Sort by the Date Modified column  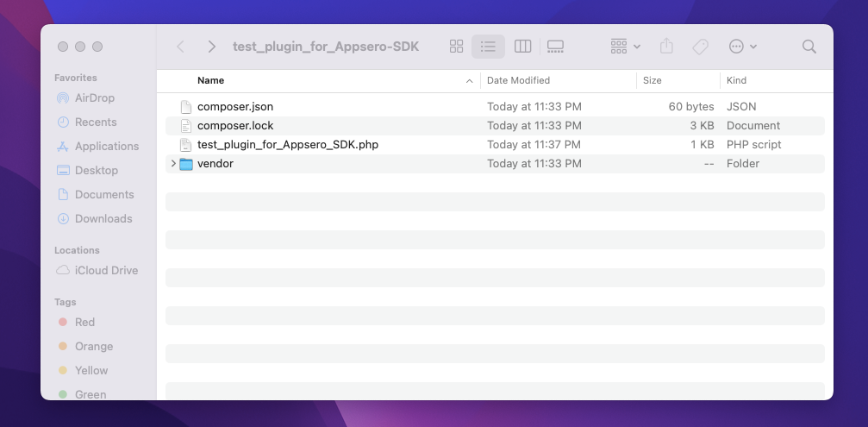(x=518, y=80)
